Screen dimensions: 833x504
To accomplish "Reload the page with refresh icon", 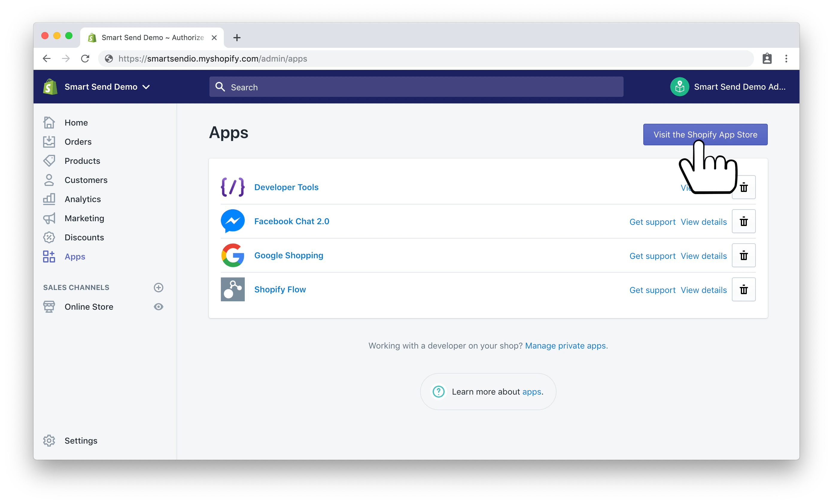I will point(85,58).
